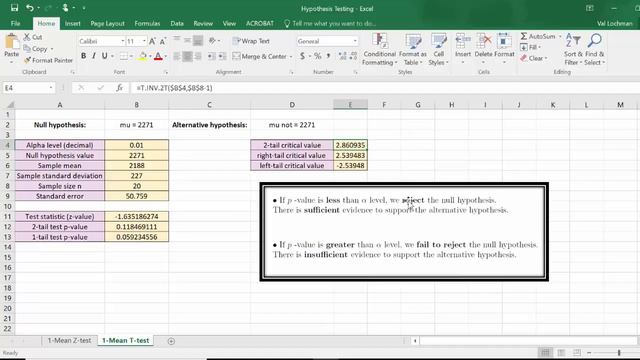The image size is (640, 360).
Task: Open Cell Styles gallery
Action: pyautogui.click(x=439, y=49)
